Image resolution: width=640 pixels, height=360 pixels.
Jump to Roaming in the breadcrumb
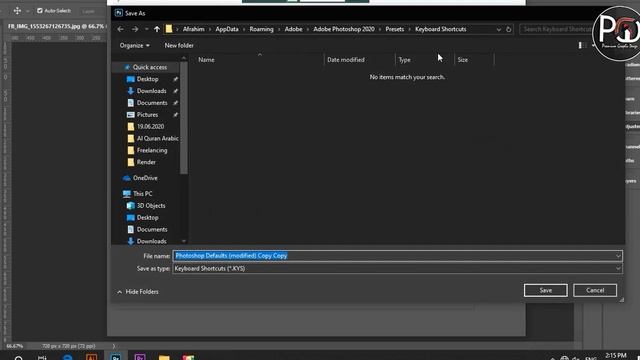(261, 29)
